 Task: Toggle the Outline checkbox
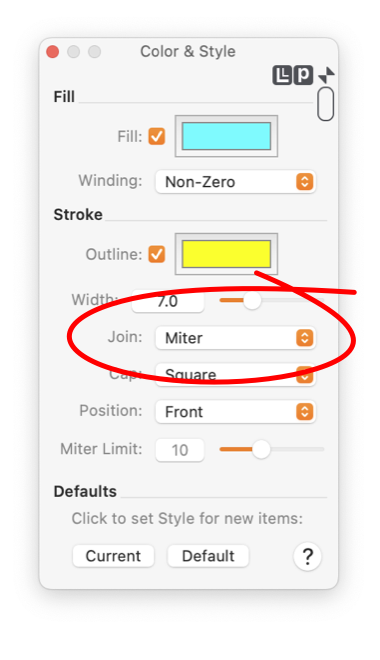(157, 254)
